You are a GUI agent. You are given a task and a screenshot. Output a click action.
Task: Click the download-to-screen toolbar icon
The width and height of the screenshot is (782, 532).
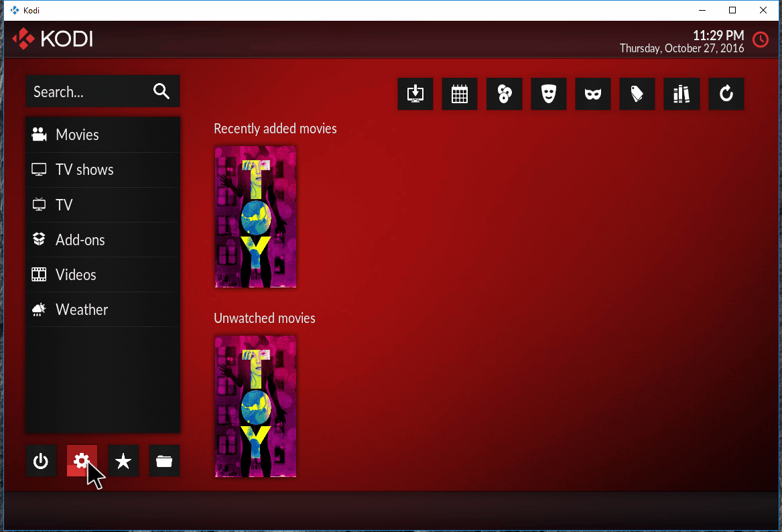(415, 94)
